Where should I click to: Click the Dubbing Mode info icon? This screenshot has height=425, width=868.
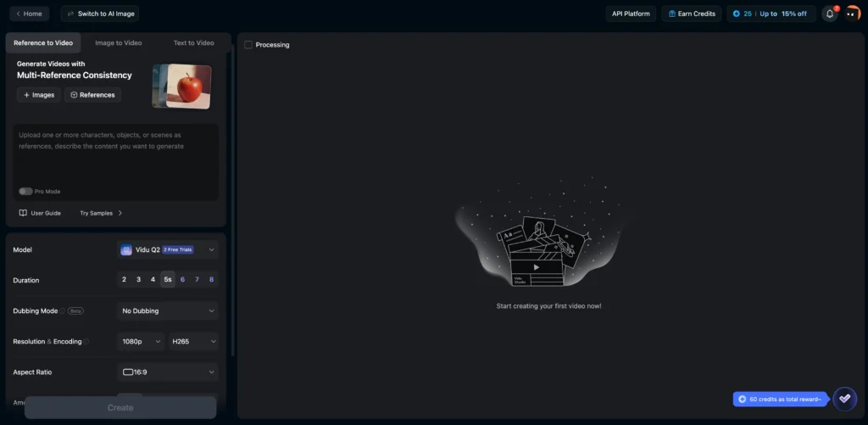point(62,311)
